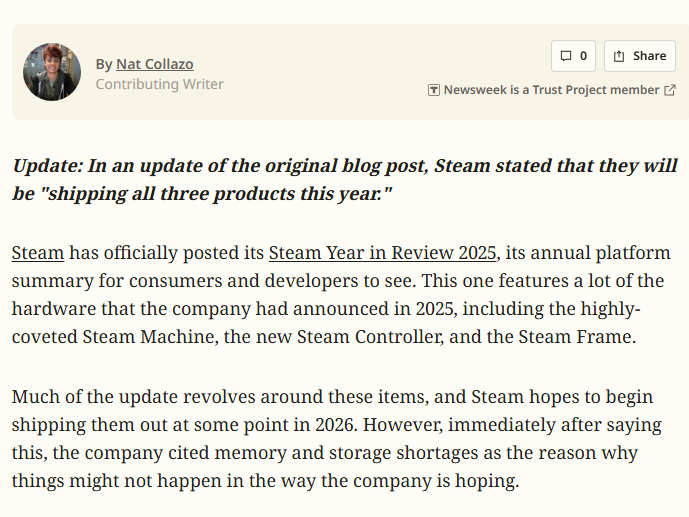The width and height of the screenshot is (689, 517).
Task: Click the comment count number 0
Action: (583, 56)
